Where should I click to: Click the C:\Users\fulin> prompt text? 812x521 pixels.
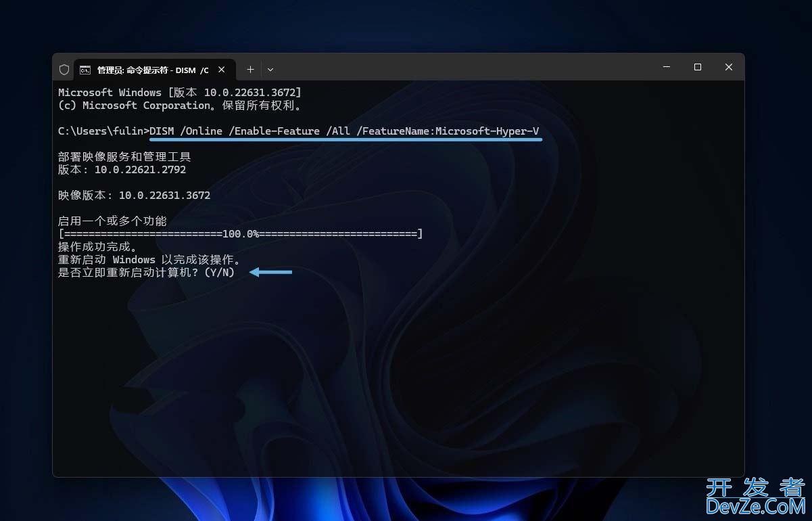click(x=103, y=131)
